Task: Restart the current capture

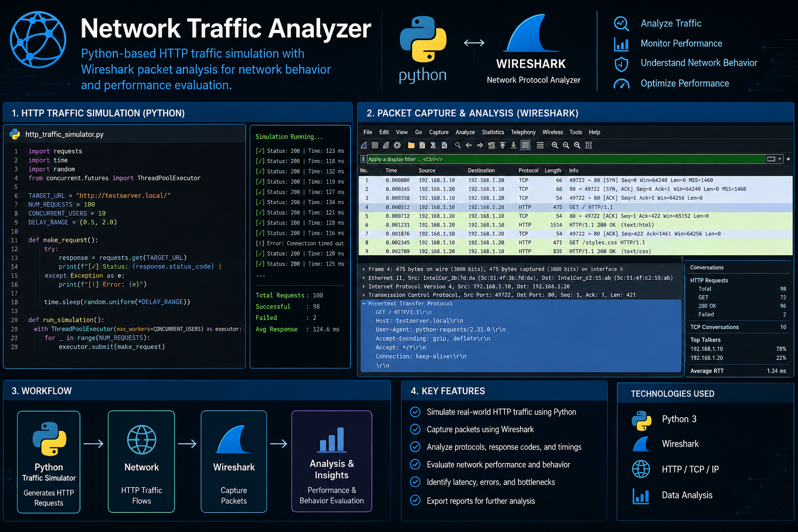Action: (385, 145)
